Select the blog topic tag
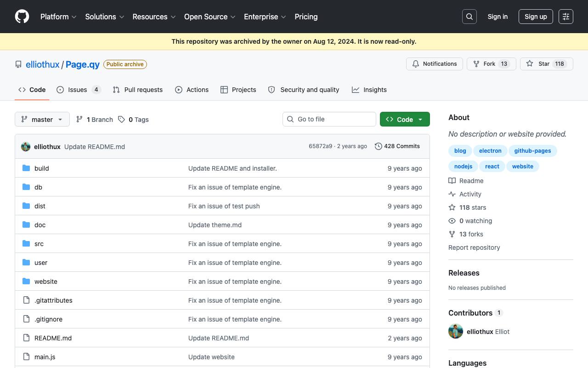Viewport: 588px width, 368px height. click(x=460, y=151)
